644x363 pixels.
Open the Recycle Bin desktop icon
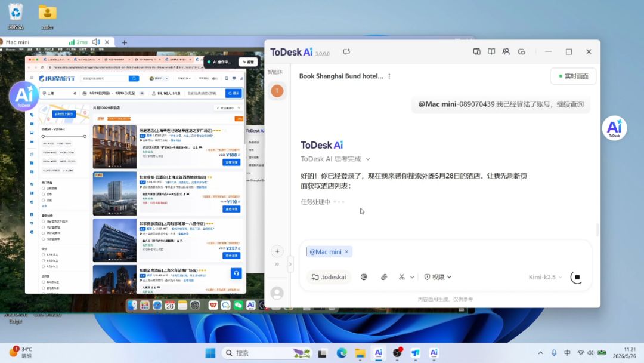point(16,17)
